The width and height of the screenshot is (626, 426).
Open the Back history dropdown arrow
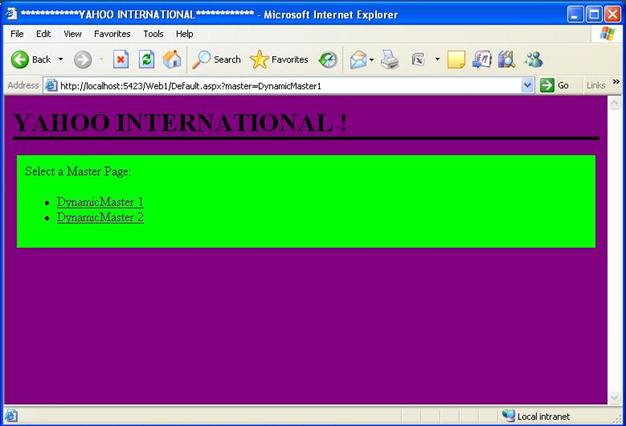click(x=60, y=59)
